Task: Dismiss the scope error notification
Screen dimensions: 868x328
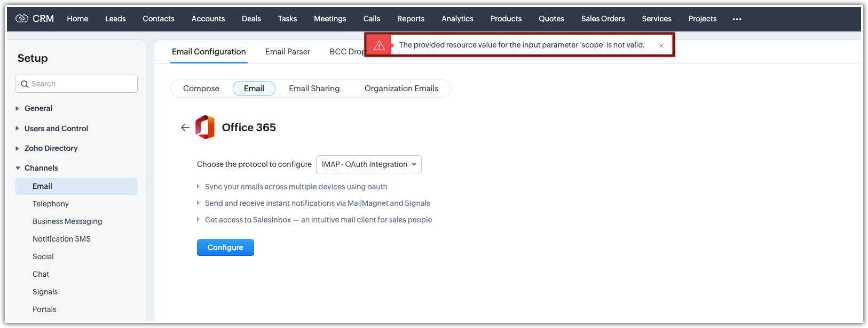Action: point(661,45)
